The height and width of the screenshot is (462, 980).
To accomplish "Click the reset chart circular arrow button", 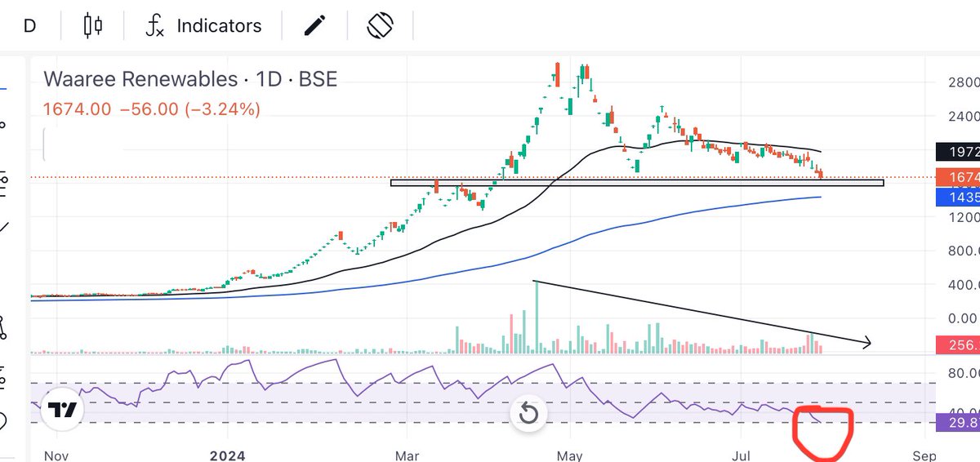I will coord(528,413).
